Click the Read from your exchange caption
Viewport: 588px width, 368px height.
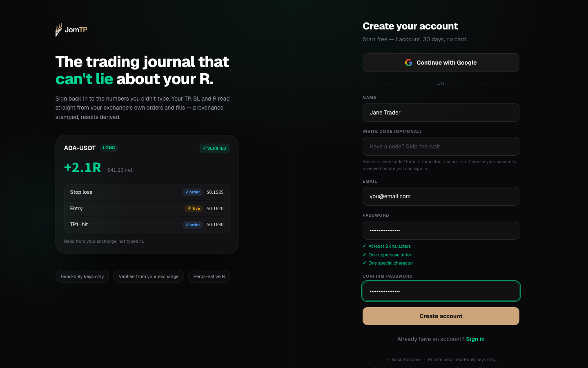pos(104,241)
